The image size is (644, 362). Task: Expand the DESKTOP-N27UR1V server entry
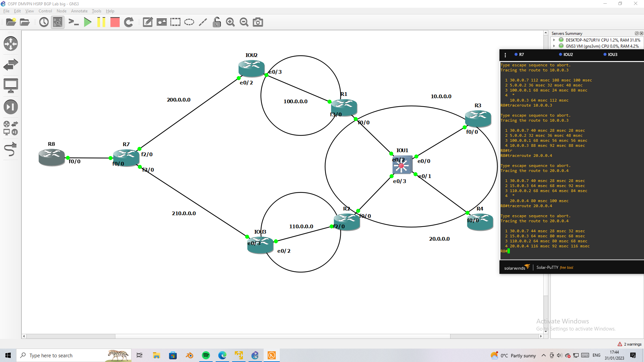(x=554, y=40)
